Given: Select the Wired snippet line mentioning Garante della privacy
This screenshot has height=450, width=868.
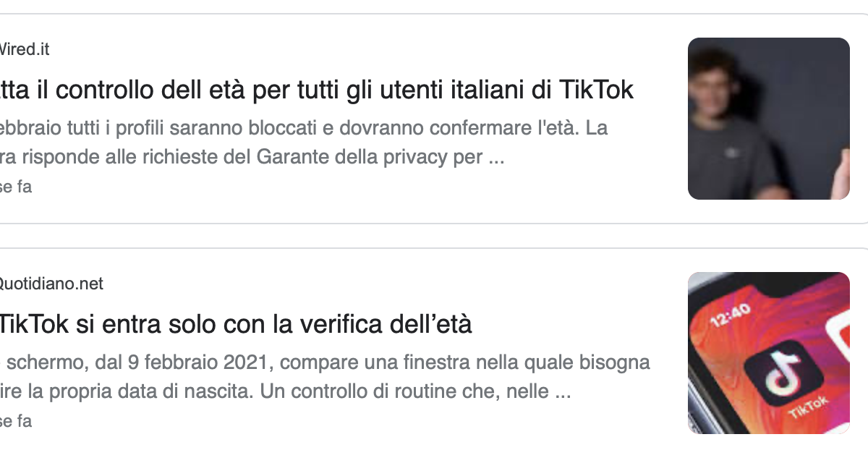Looking at the screenshot, I should click(252, 158).
